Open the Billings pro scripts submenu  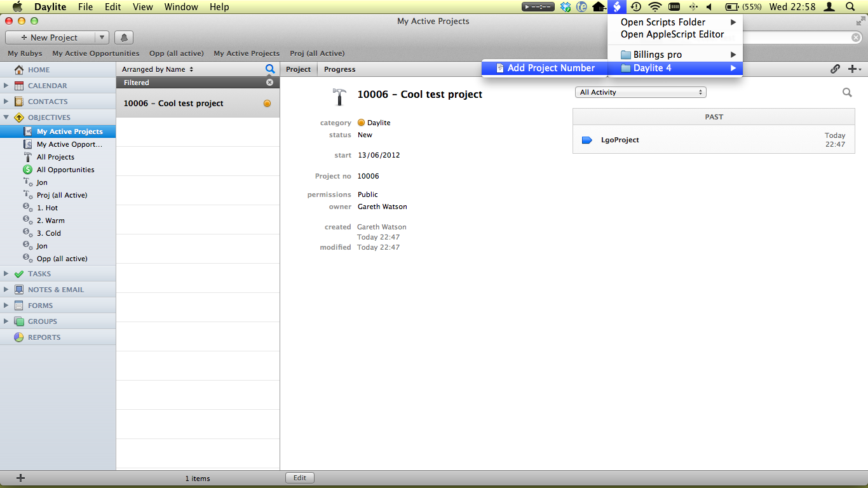tap(675, 55)
